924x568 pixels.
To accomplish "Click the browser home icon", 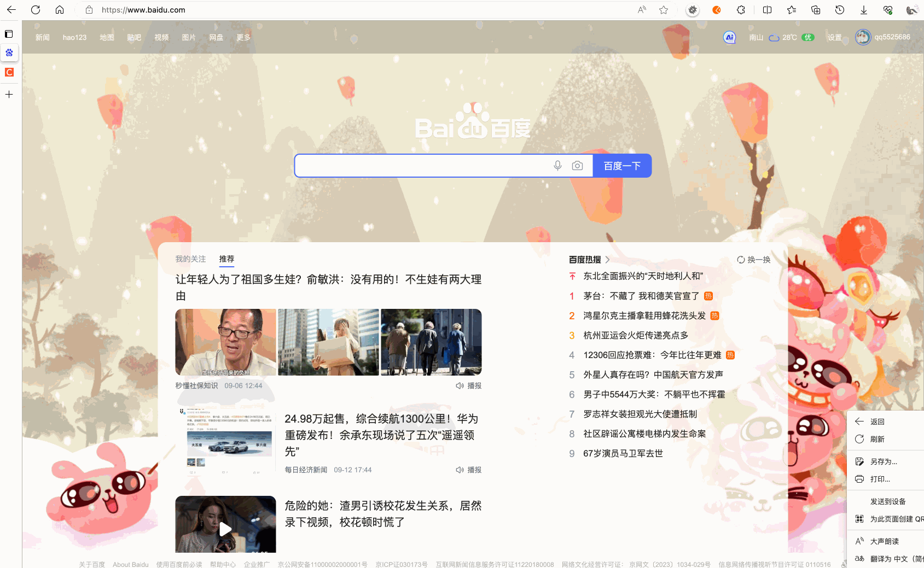I will [60, 10].
